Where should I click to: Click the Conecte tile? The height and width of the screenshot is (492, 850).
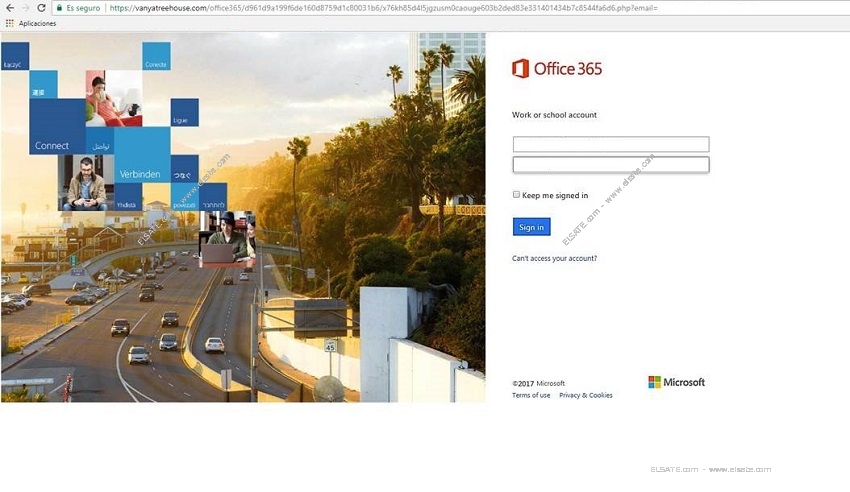coord(156,56)
